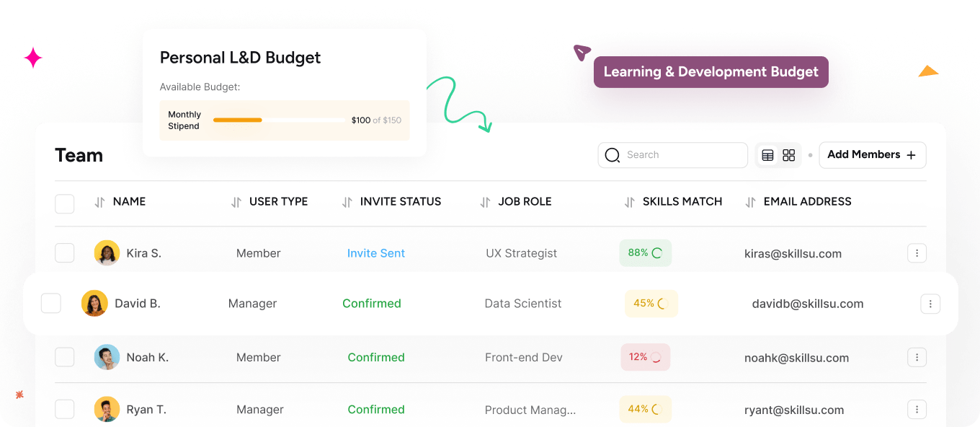The width and height of the screenshot is (980, 427).
Task: Sort by Job Role column header
Action: pyautogui.click(x=486, y=203)
